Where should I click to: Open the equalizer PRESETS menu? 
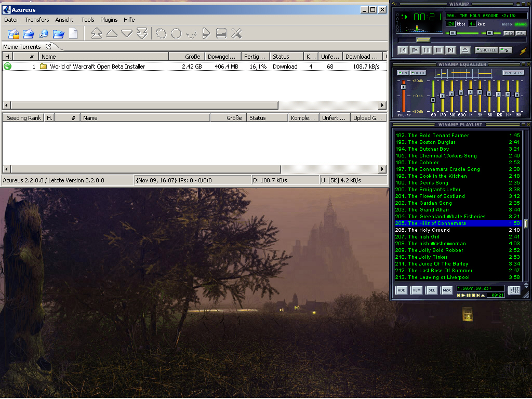(x=513, y=73)
